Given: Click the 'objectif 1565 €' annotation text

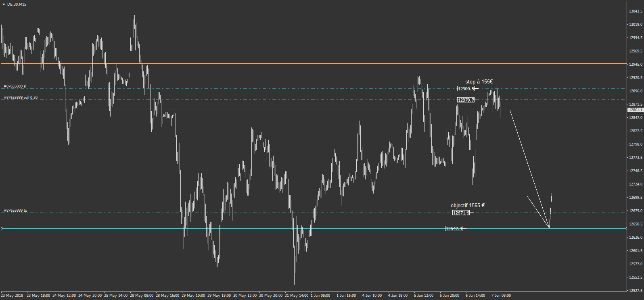Looking at the screenshot, I should (x=468, y=206).
